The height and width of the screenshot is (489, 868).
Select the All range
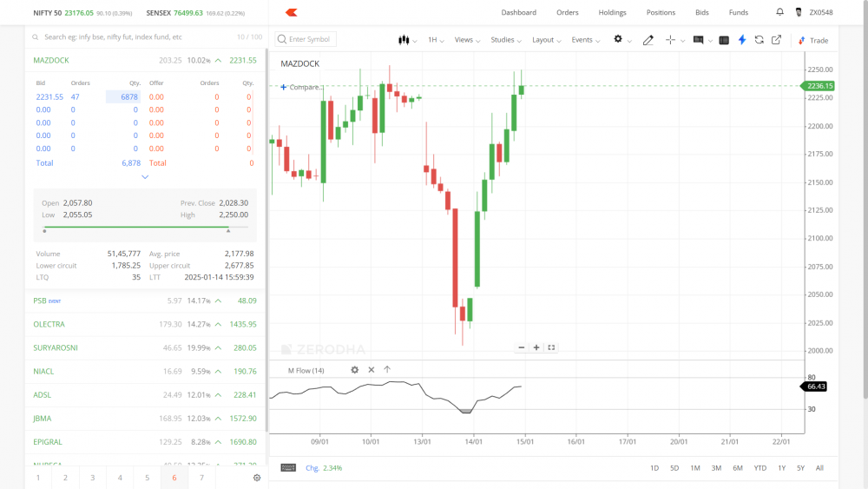[819, 468]
